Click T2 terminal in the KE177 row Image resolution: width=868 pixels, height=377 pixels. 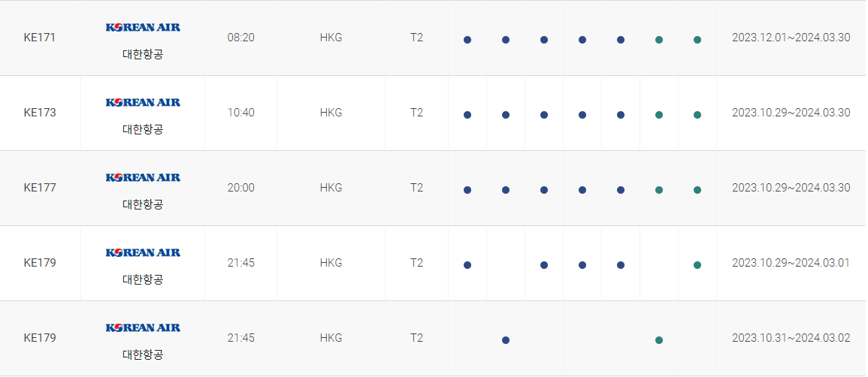(x=416, y=188)
